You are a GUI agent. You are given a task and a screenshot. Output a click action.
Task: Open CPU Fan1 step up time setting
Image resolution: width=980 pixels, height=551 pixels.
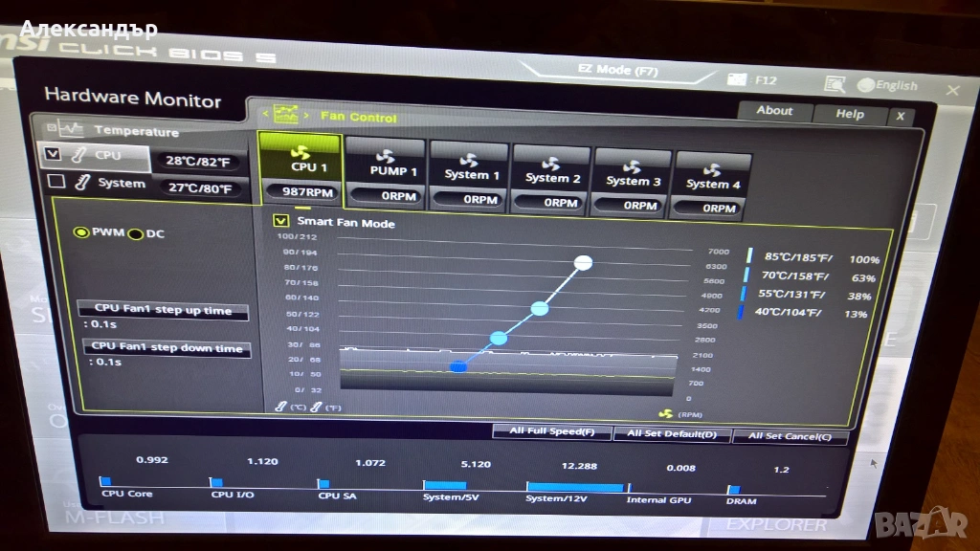[162, 310]
